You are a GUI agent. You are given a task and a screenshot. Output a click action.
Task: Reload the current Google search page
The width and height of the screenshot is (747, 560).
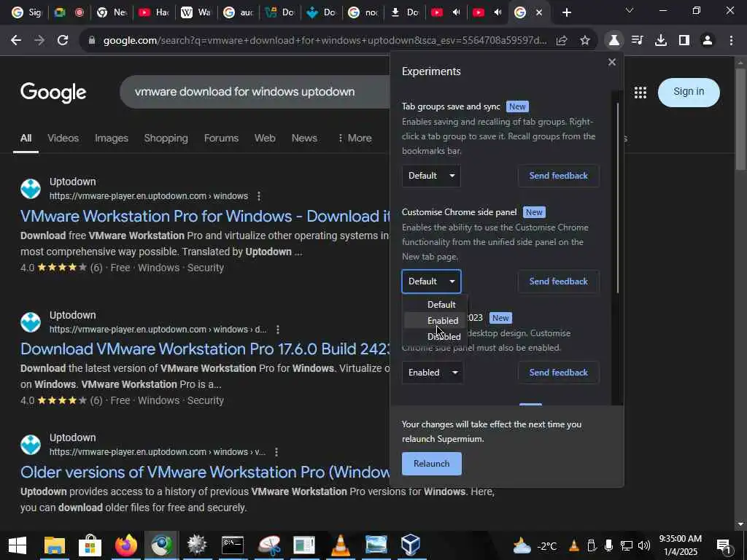(63, 41)
